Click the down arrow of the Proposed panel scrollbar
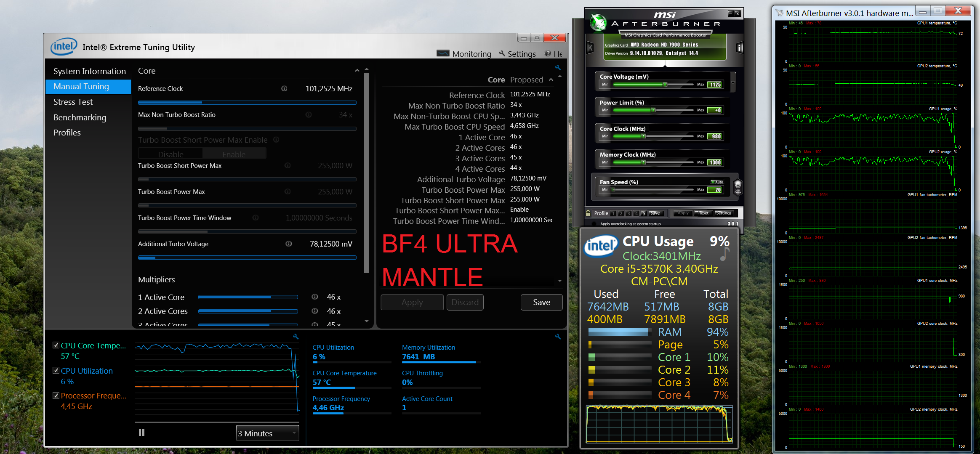The width and height of the screenshot is (980, 454). point(560,281)
